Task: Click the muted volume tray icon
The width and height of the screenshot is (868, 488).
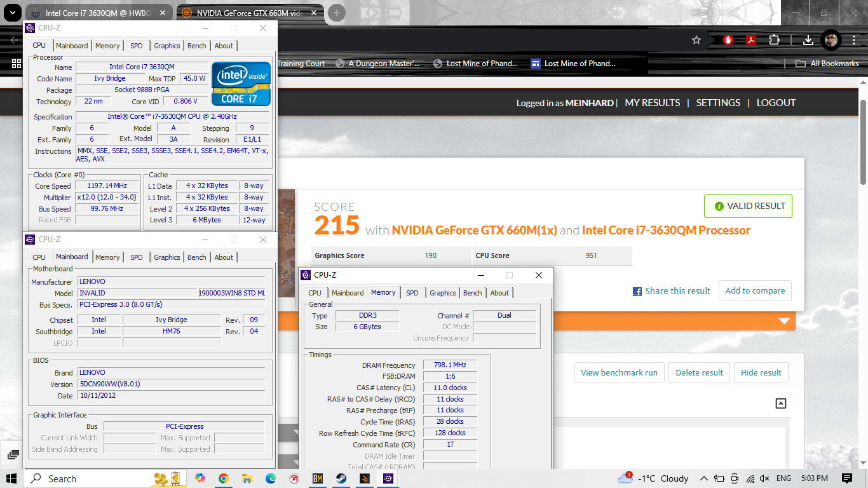Action: (764, 478)
